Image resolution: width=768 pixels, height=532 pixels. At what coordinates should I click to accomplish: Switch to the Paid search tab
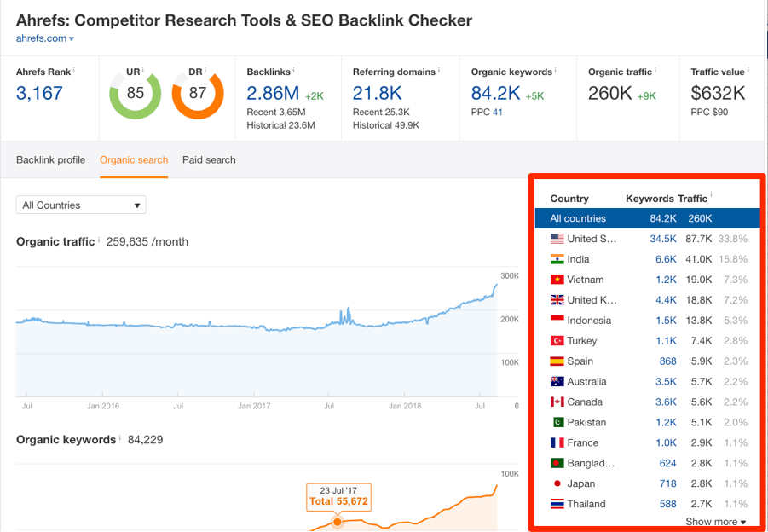click(208, 159)
